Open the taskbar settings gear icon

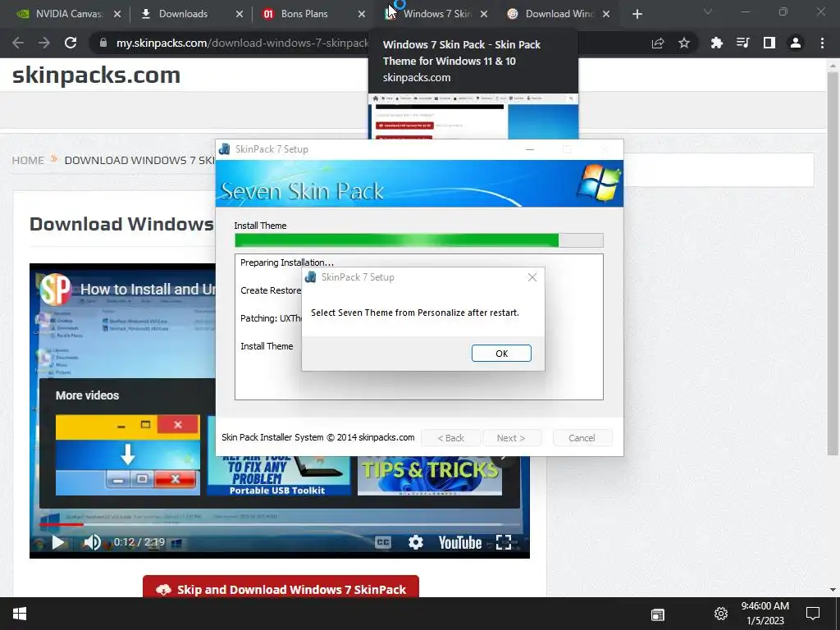click(721, 614)
